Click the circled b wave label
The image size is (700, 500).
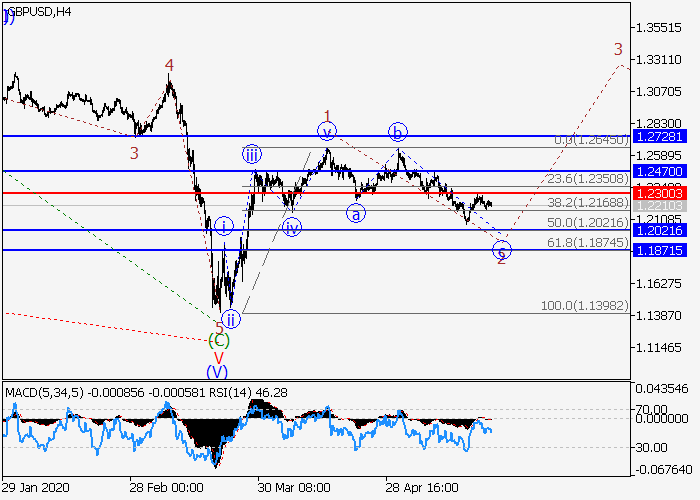pyautogui.click(x=398, y=132)
